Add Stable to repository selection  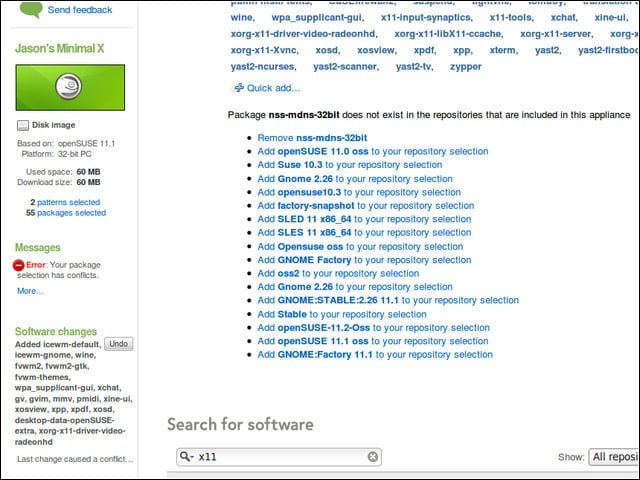pos(342,314)
